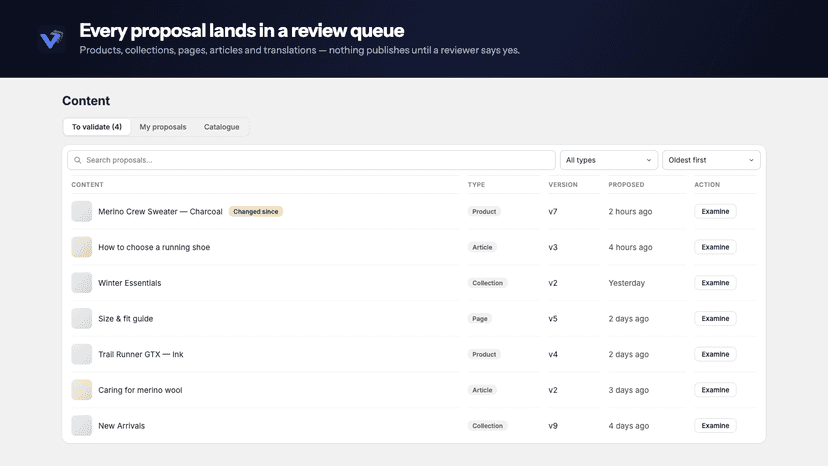Screen dimensions: 828x466
Task: Open the Oldest first sort dropdown
Action: tap(711, 160)
